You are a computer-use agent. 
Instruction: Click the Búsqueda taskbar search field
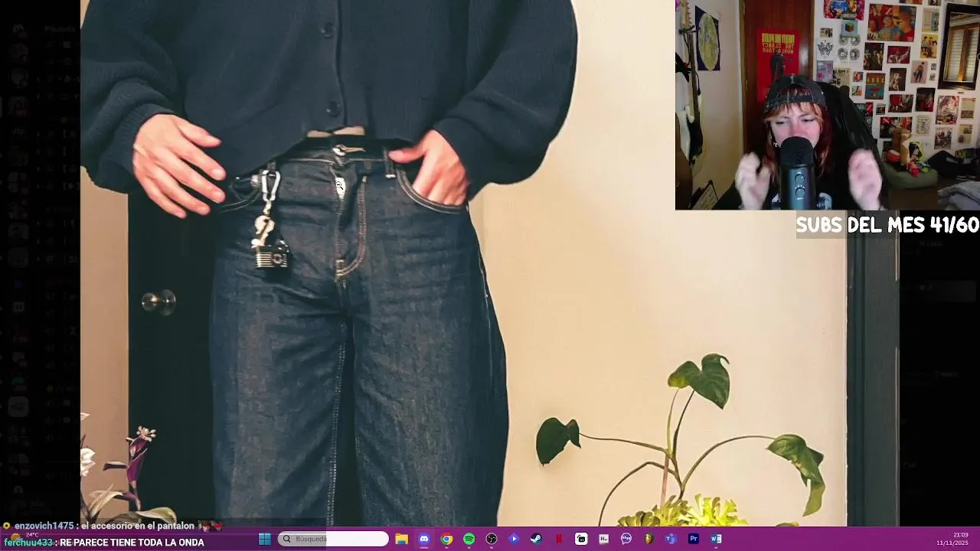tap(333, 539)
